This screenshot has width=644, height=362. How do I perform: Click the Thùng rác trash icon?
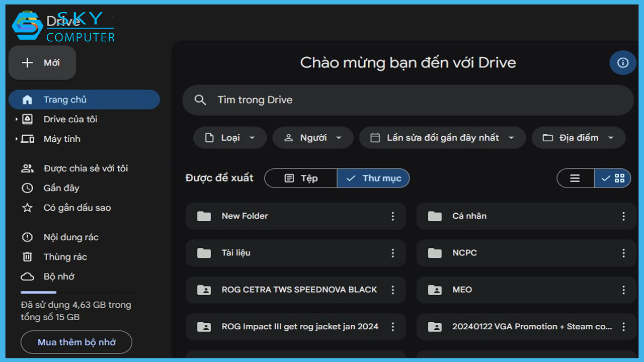[x=27, y=257]
